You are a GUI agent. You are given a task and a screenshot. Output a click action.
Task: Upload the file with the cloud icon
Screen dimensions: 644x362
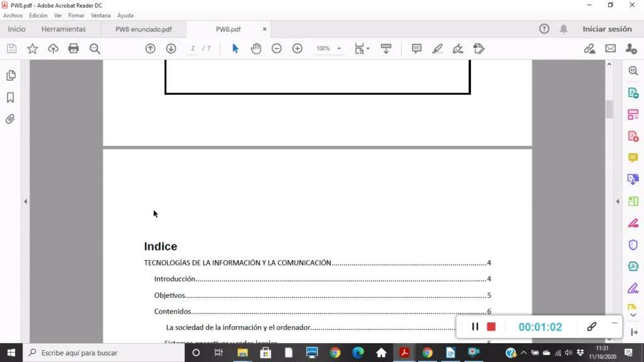pyautogui.click(x=53, y=48)
